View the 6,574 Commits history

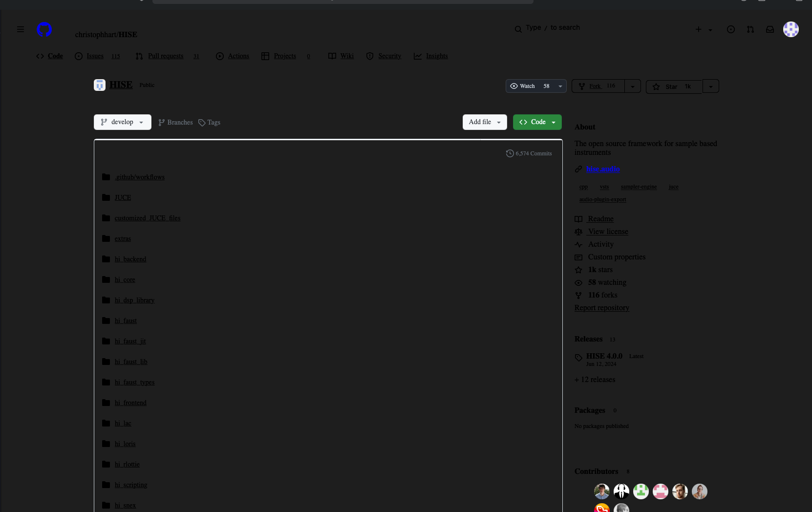click(x=529, y=153)
